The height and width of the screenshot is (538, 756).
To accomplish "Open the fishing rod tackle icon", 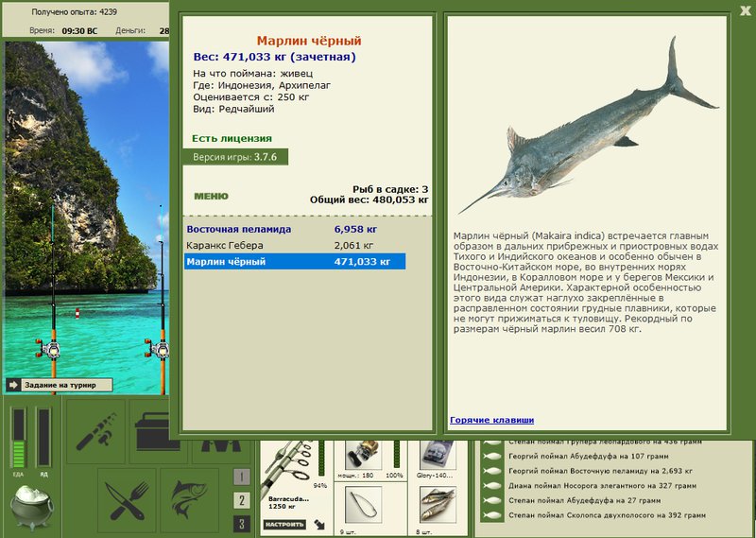I will 95,431.
